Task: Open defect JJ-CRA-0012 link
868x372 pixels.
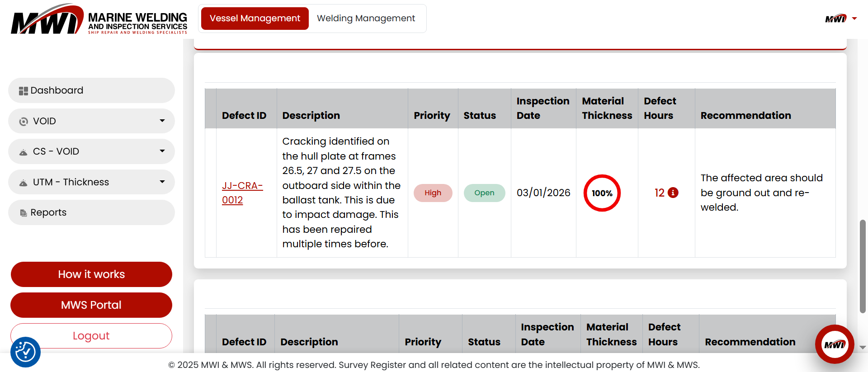Action: 242,193
